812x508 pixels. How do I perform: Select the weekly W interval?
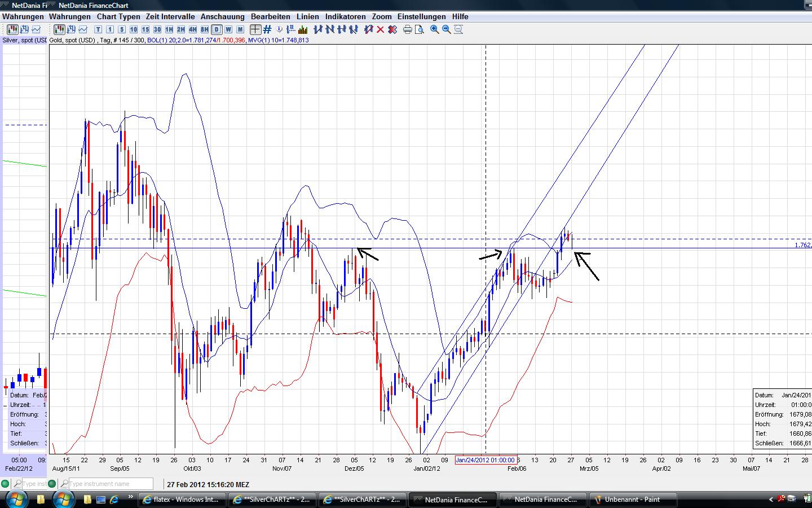(x=228, y=29)
